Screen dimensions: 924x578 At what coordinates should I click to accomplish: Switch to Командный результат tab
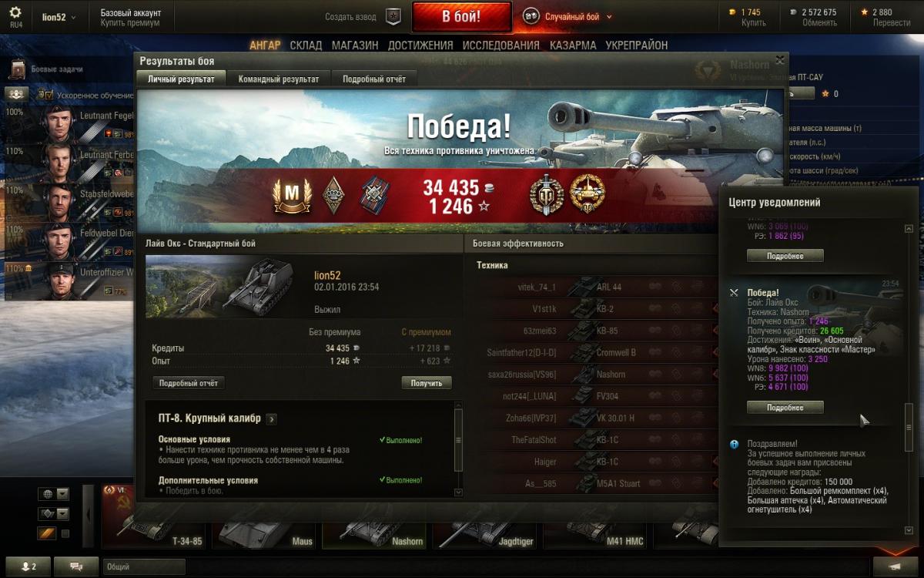click(278, 79)
